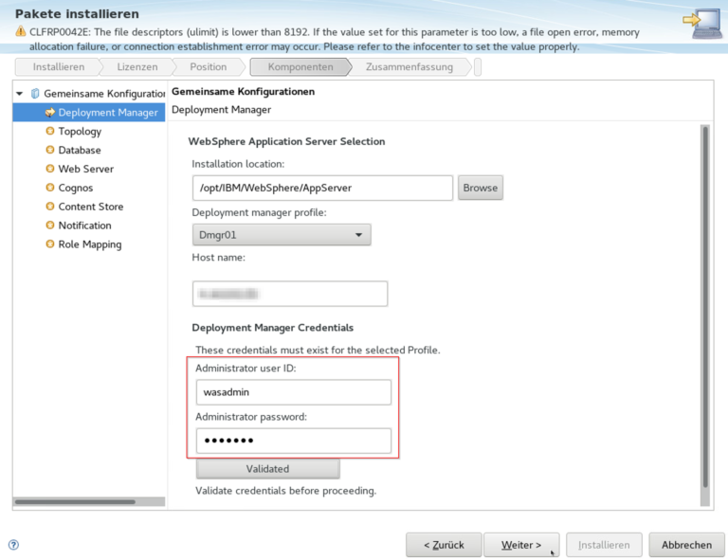Screen dimensions: 728x560
Task: Click the Role Mapping status icon
Action: [x=50, y=244]
